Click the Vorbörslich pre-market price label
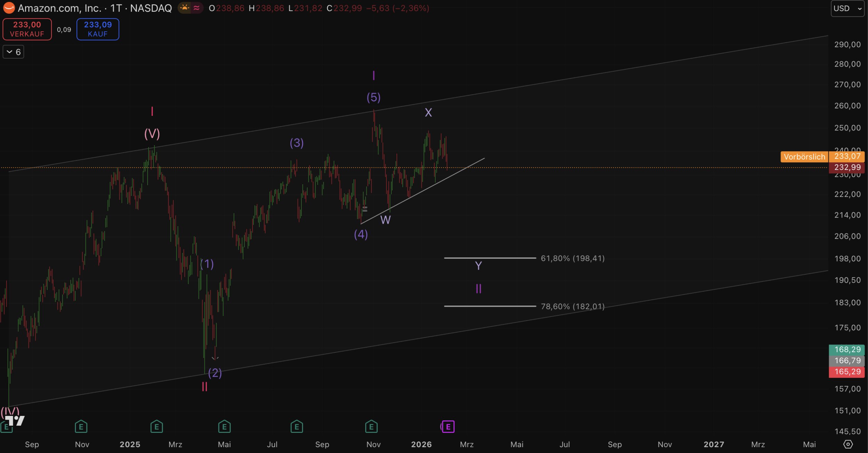Viewport: 868px width, 453px height. click(x=804, y=157)
